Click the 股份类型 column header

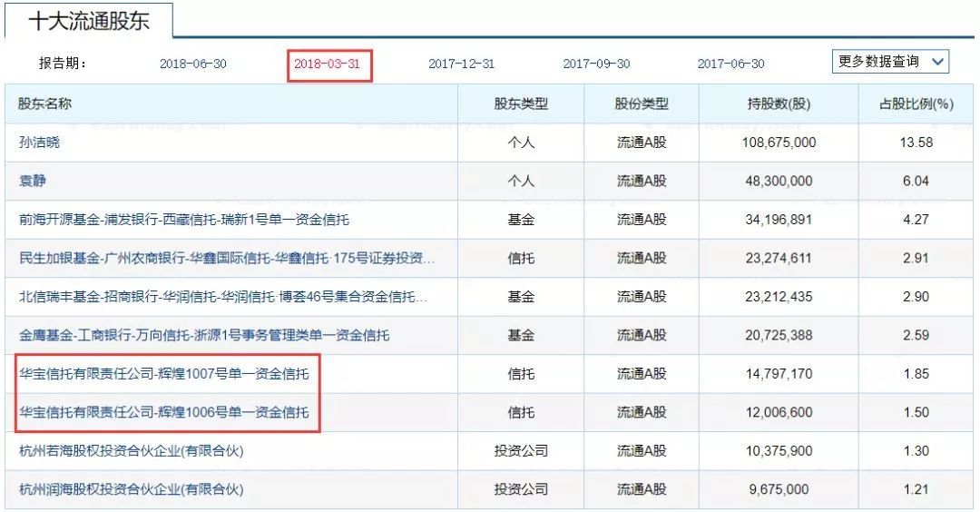tap(642, 103)
